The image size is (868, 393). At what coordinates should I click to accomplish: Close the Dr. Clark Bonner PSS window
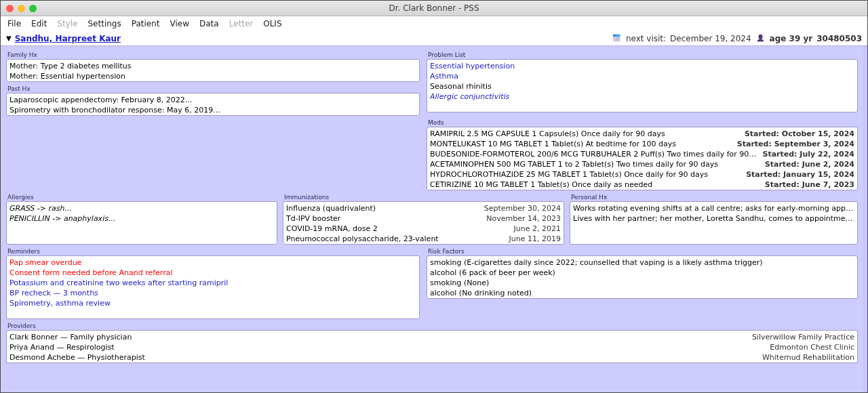9,8
